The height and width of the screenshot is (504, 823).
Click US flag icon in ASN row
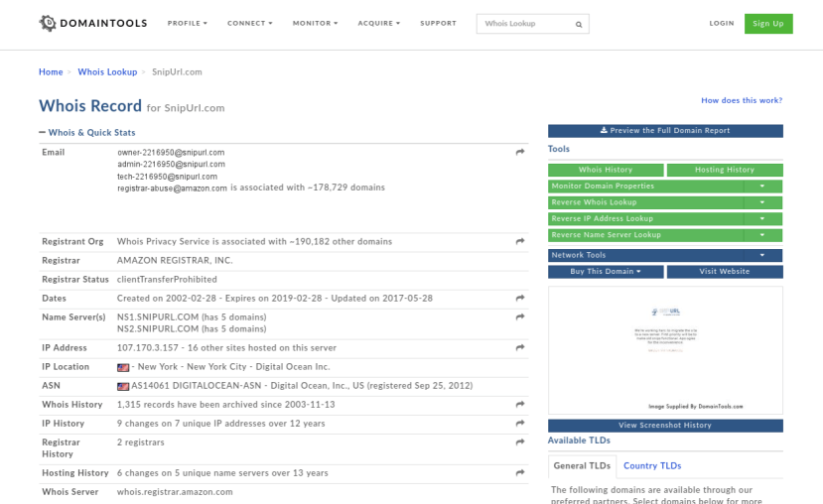point(123,387)
